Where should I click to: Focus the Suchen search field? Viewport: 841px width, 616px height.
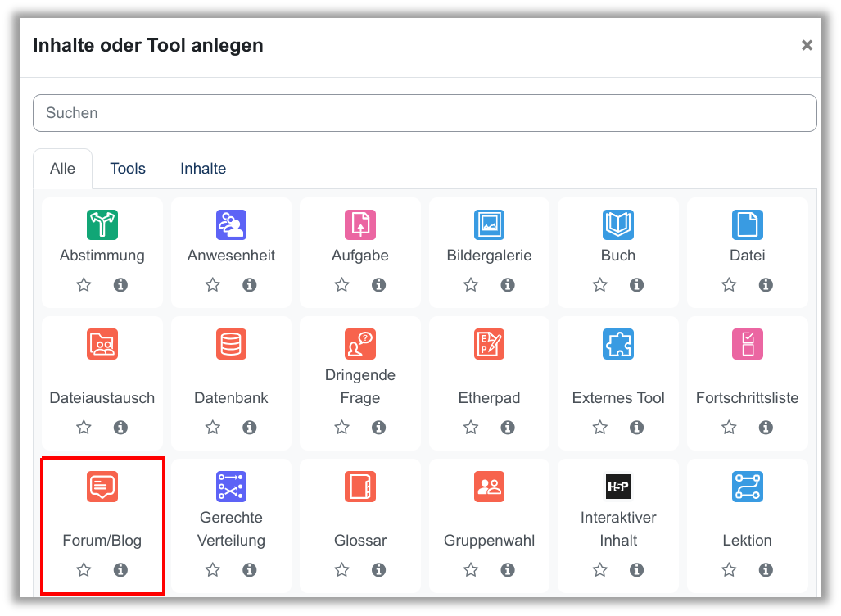tap(424, 113)
